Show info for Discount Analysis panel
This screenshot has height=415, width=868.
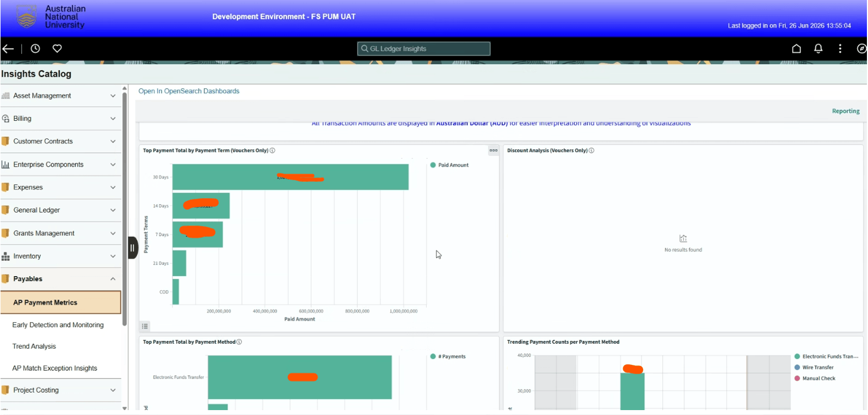(592, 150)
